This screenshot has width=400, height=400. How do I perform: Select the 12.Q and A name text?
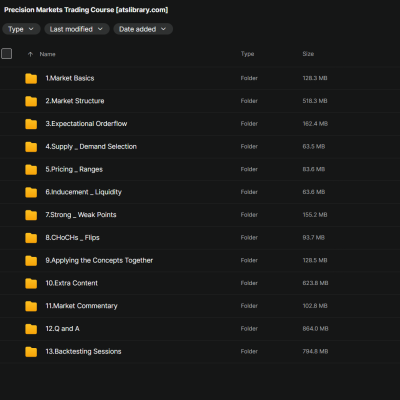pos(63,329)
